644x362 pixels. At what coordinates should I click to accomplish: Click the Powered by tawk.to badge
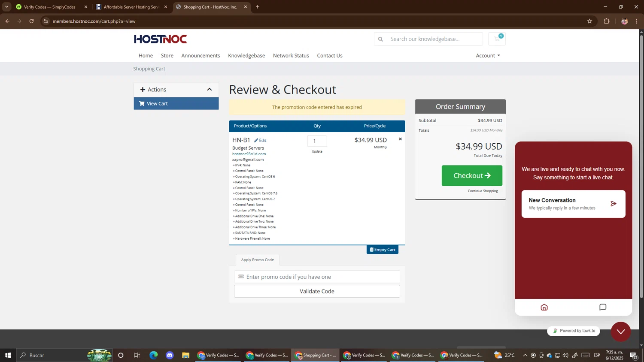pyautogui.click(x=573, y=331)
